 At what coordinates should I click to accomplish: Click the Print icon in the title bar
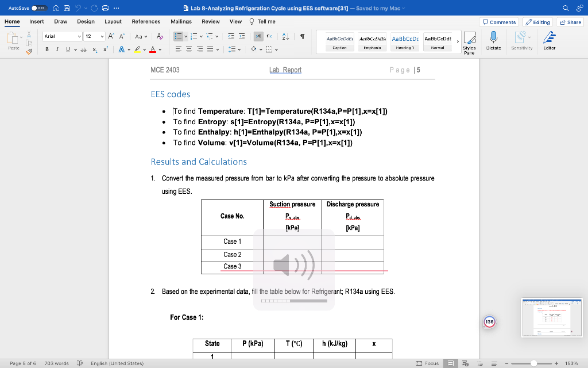[x=106, y=8]
